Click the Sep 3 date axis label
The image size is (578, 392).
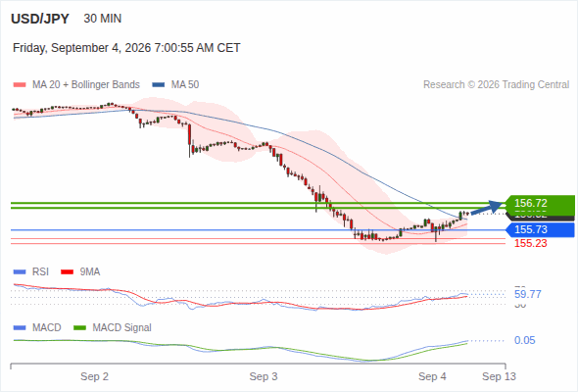coord(264,376)
